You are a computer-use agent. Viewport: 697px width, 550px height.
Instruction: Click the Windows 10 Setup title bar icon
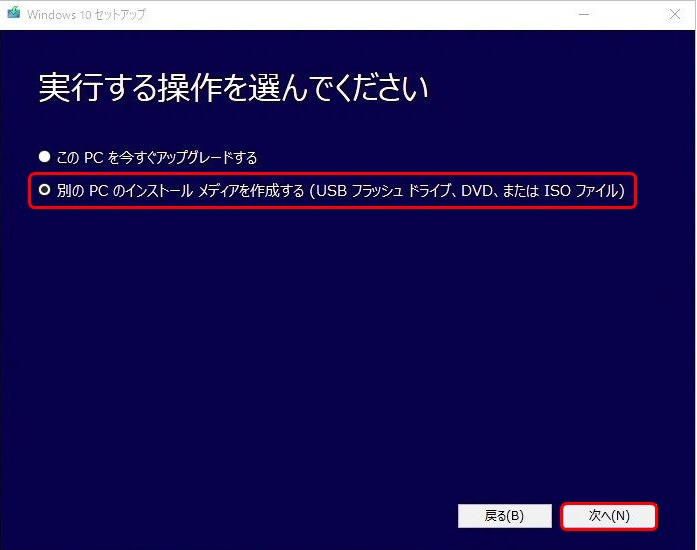pos(13,13)
